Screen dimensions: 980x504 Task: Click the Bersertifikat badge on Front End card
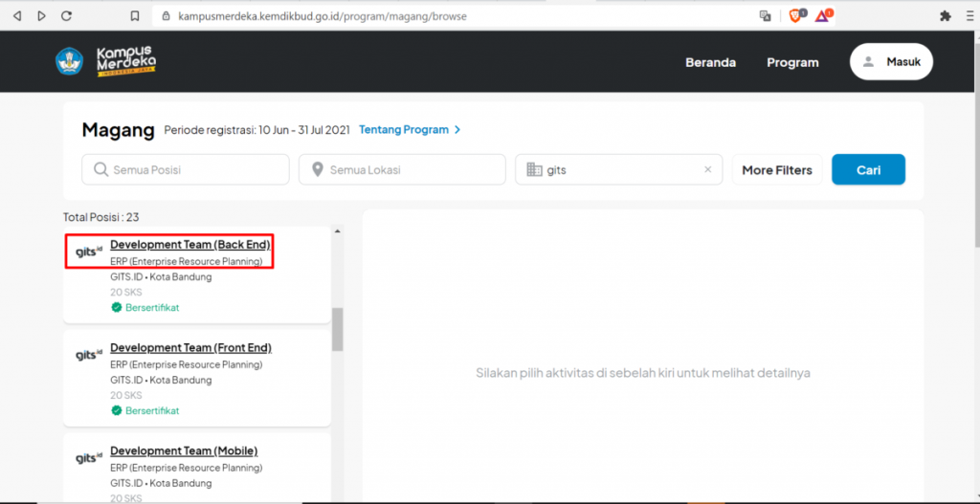[x=145, y=410]
